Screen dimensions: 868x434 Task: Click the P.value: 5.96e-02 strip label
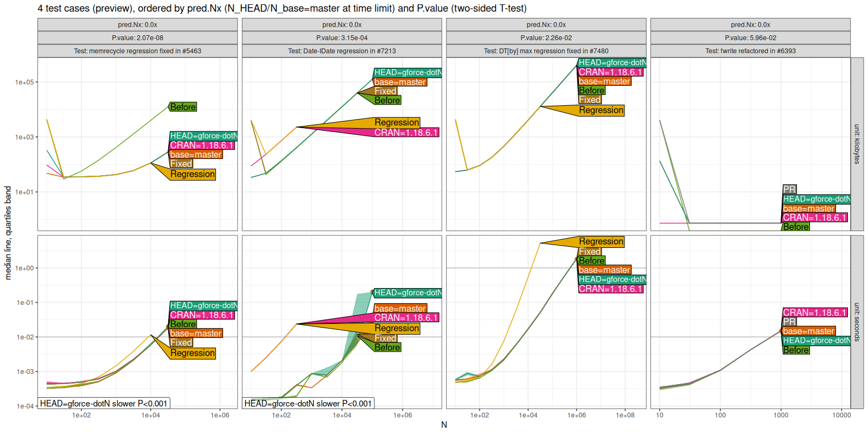[x=750, y=38]
